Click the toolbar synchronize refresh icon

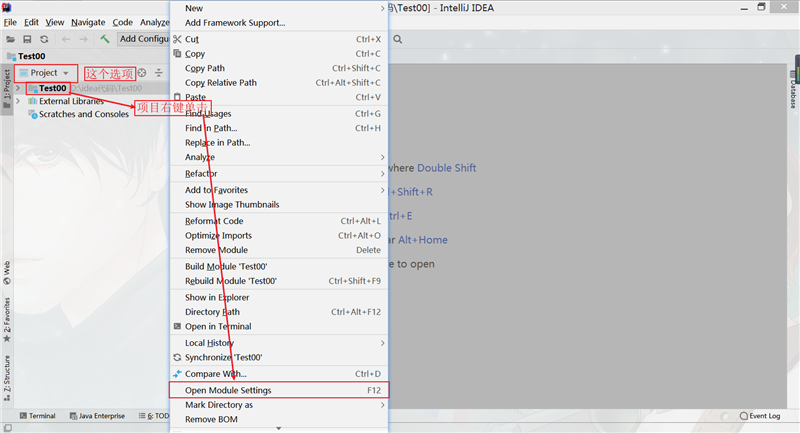click(44, 39)
